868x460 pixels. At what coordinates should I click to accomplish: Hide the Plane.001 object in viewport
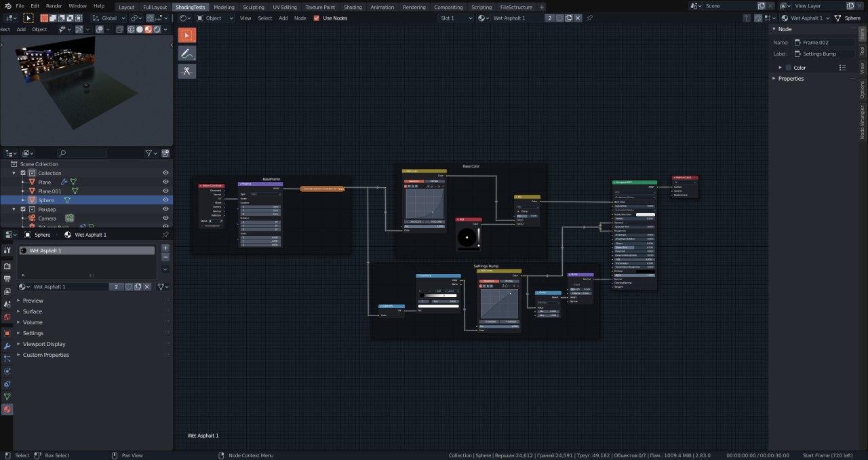pyautogui.click(x=165, y=191)
